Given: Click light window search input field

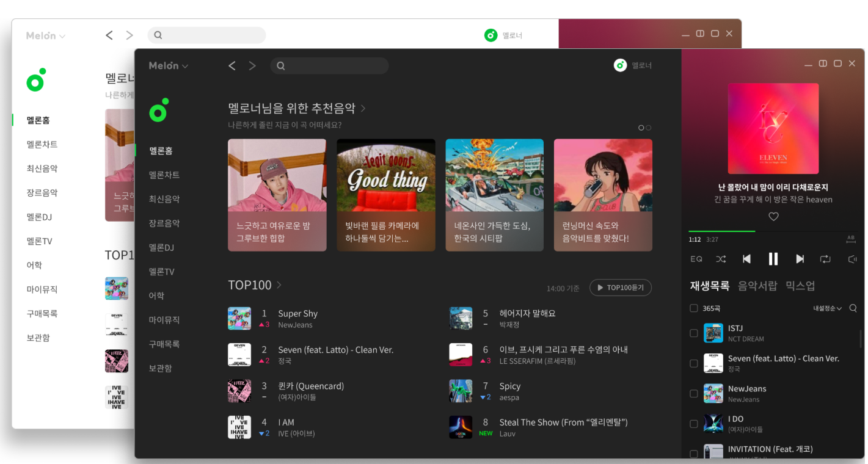Looking at the screenshot, I should coord(207,35).
